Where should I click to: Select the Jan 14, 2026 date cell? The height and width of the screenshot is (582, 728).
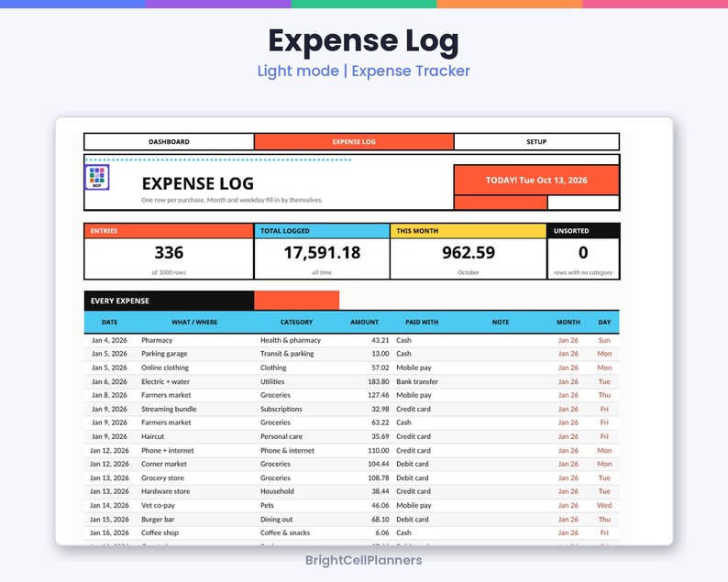(110, 505)
